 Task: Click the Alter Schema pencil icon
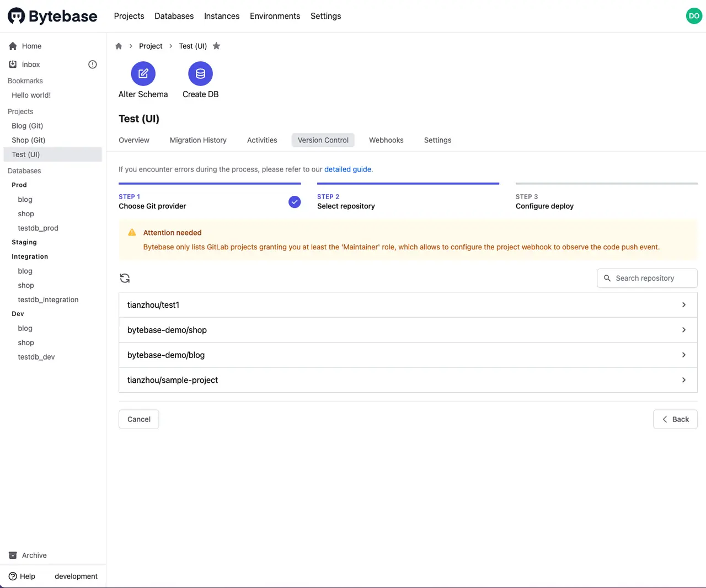tap(143, 73)
